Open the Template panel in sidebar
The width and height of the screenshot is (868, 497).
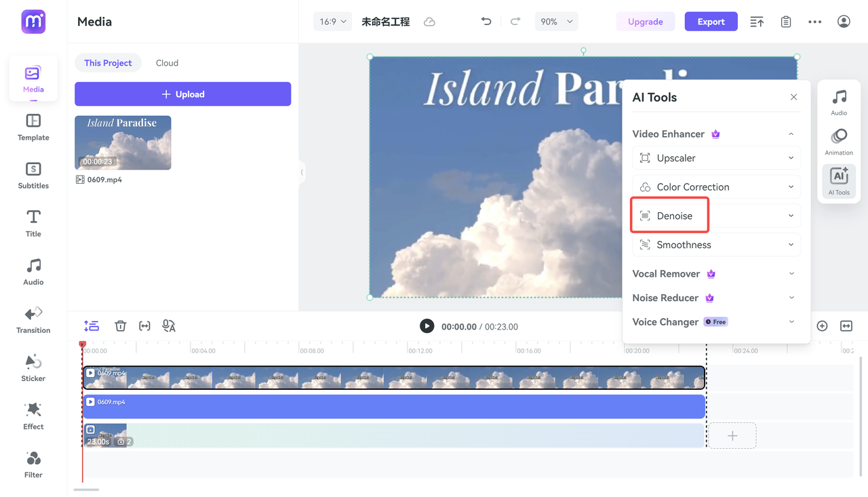[33, 127]
